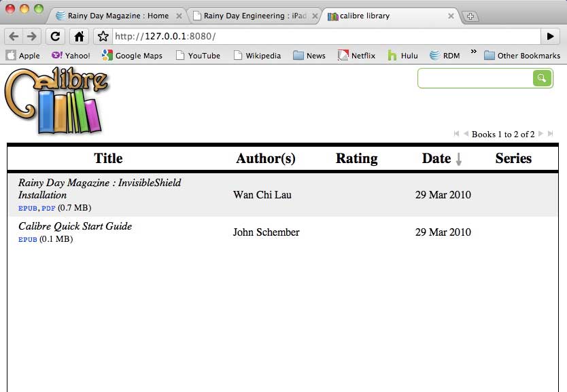Close the Rainy Day Magazine Home tab

179,16
